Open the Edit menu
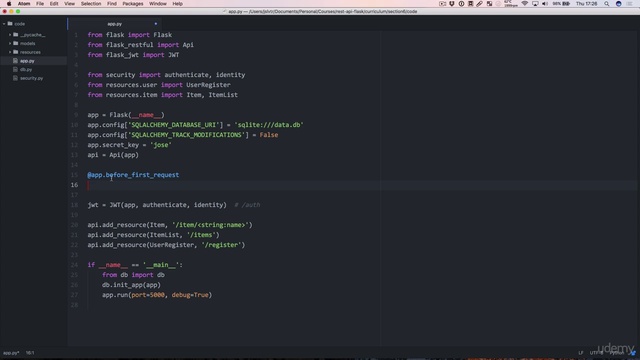This screenshot has height=360, width=640. tap(54, 4)
